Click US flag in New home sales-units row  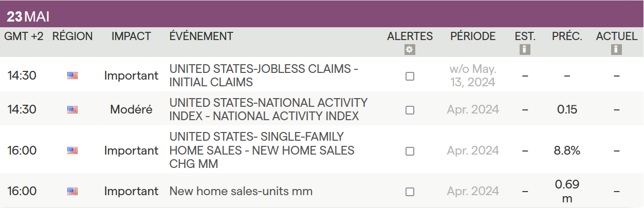point(72,192)
